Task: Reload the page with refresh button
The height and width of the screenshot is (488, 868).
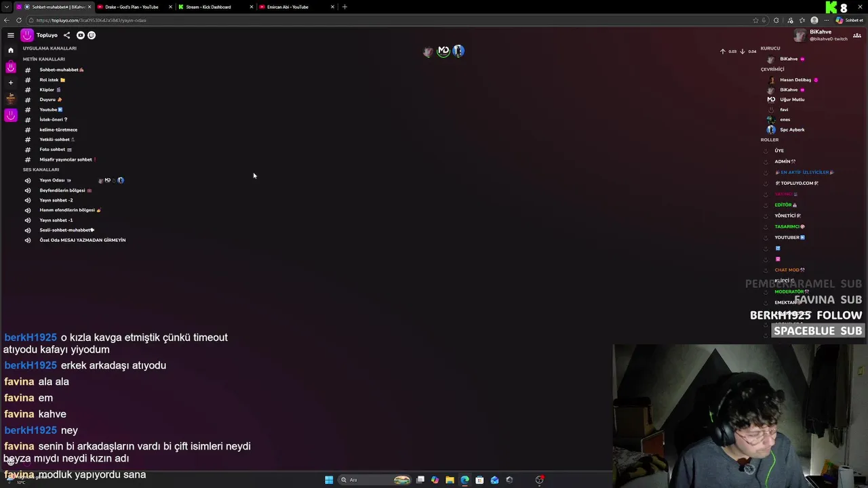Action: (x=18, y=20)
